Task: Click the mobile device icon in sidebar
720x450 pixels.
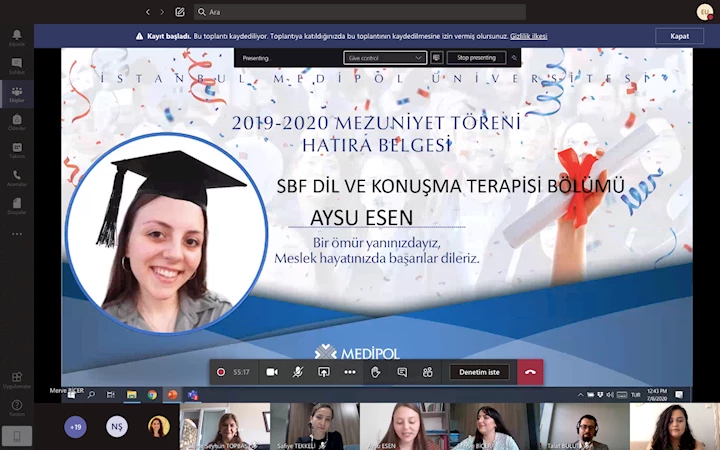Action: (17, 436)
